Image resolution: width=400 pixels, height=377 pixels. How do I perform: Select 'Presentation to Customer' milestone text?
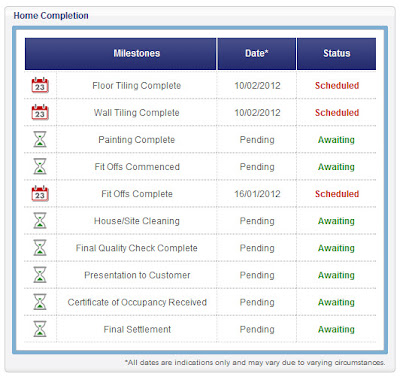[137, 275]
